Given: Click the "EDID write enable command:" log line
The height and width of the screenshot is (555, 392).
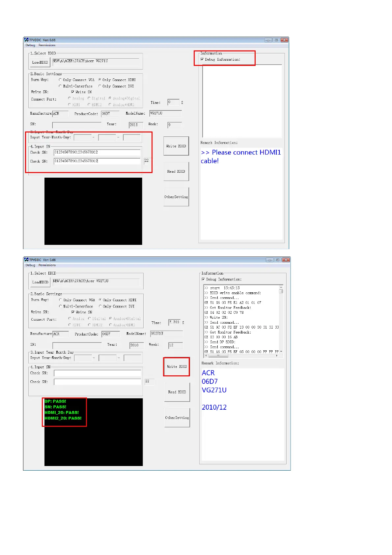Looking at the screenshot, I should (233, 293).
